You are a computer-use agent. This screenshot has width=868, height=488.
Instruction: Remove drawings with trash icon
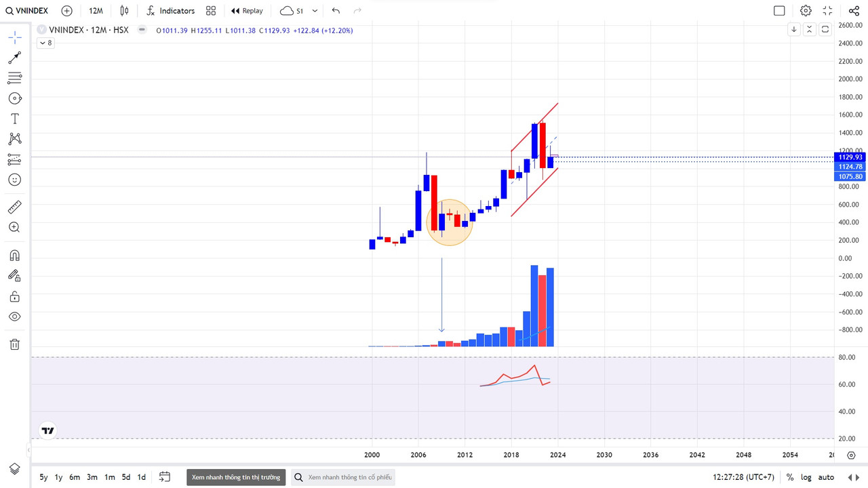point(14,344)
